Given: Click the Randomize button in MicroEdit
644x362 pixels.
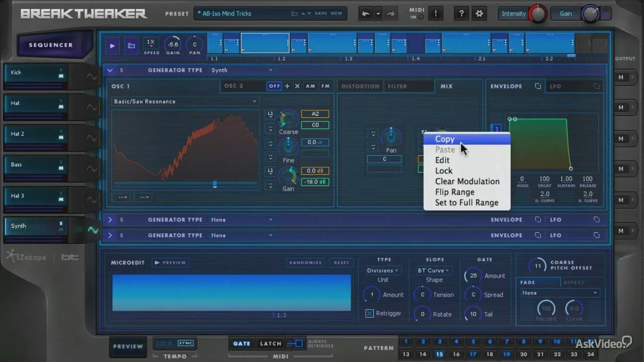Looking at the screenshot, I should [x=305, y=262].
